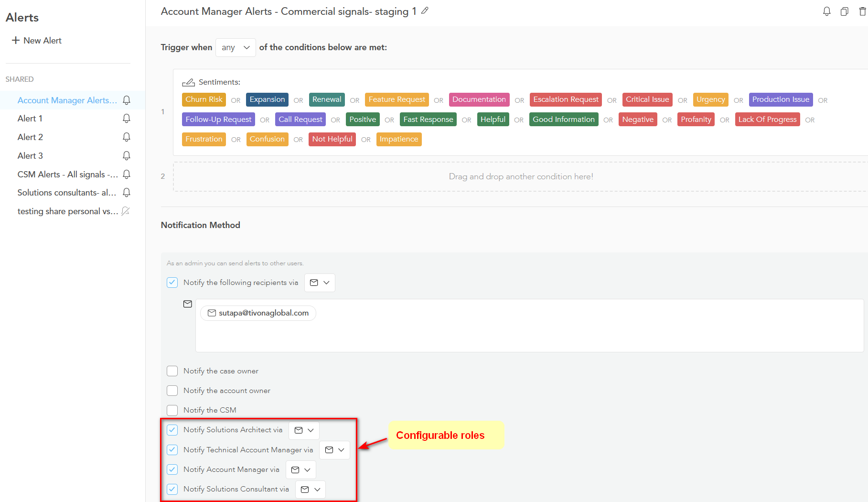868x502 pixels.
Task: Click the Churn Risk sentiment tag
Action: pyautogui.click(x=204, y=99)
